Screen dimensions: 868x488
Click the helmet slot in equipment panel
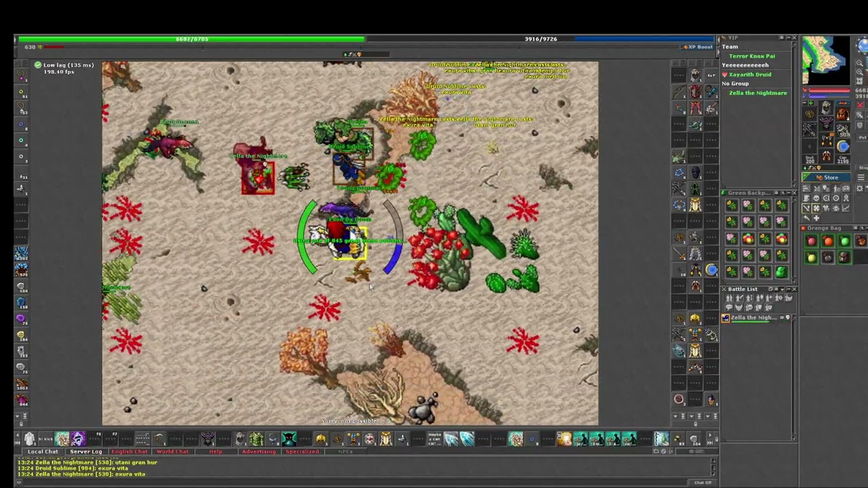click(826, 108)
